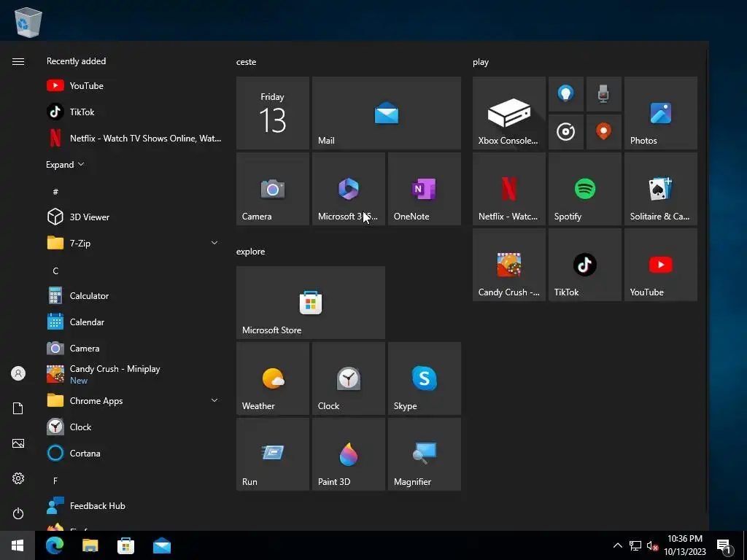Open the Groove Music small tile
This screenshot has width=747, height=560.
(566, 132)
